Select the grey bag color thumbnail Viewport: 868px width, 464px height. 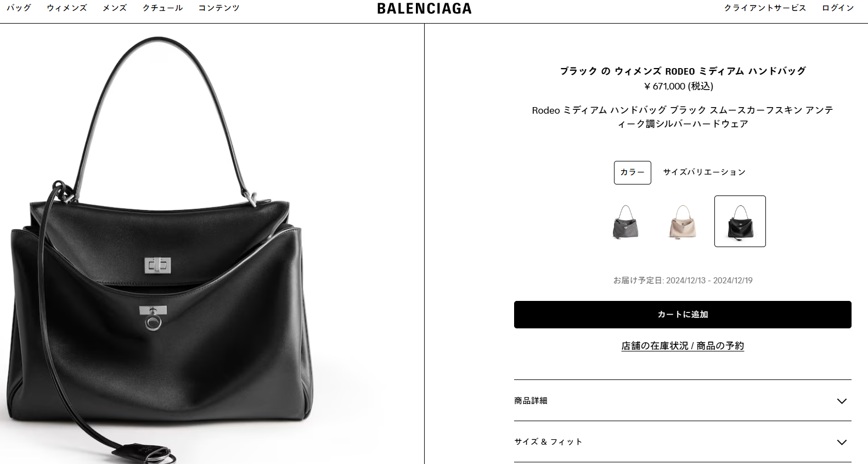click(x=625, y=221)
